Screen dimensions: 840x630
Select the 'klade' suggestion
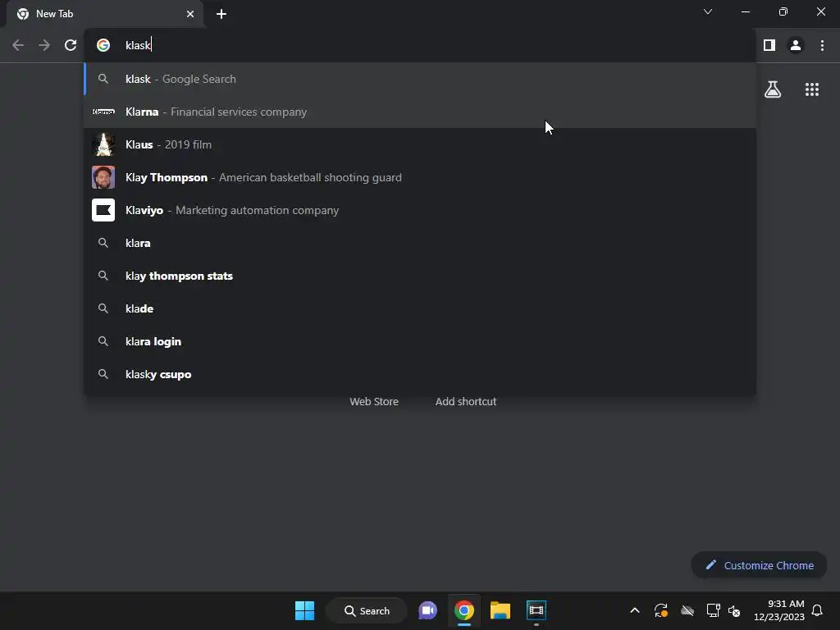pyautogui.click(x=420, y=308)
